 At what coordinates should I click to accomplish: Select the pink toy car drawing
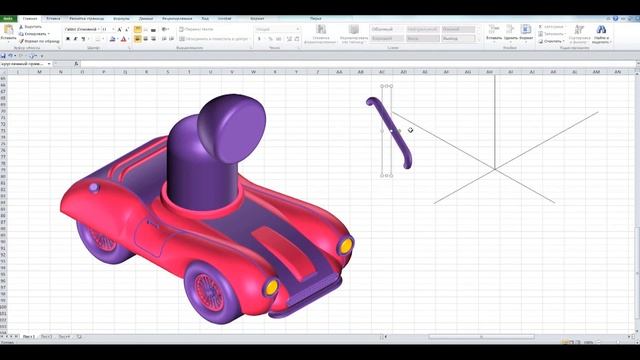[207, 209]
